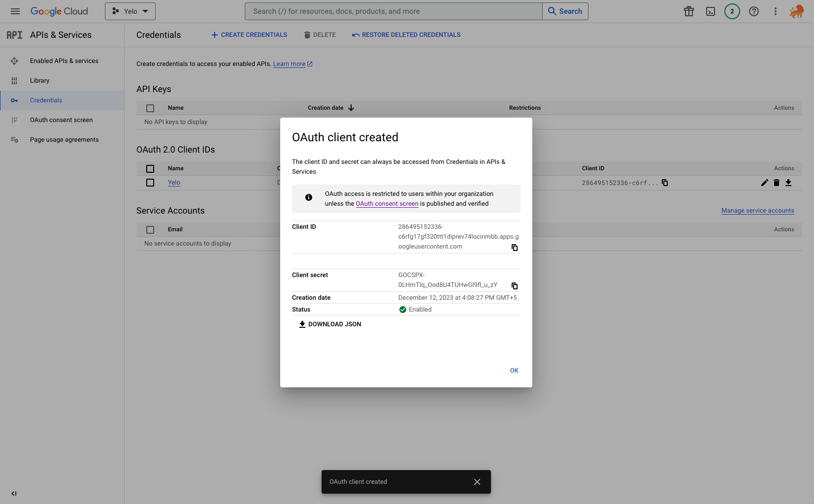Image resolution: width=814 pixels, height=504 pixels.
Task: Open notifications badge showing 2
Action: [732, 11]
